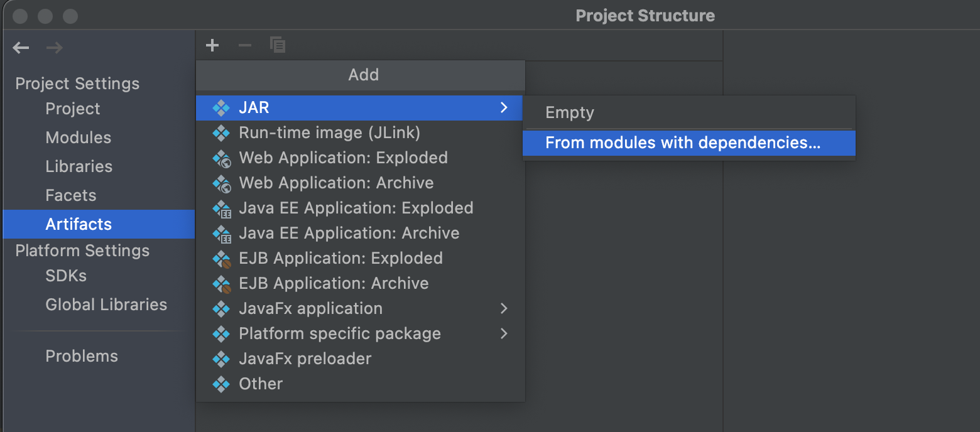Image resolution: width=980 pixels, height=432 pixels.
Task: Click the EJB Application: Exploded icon
Action: tap(221, 258)
